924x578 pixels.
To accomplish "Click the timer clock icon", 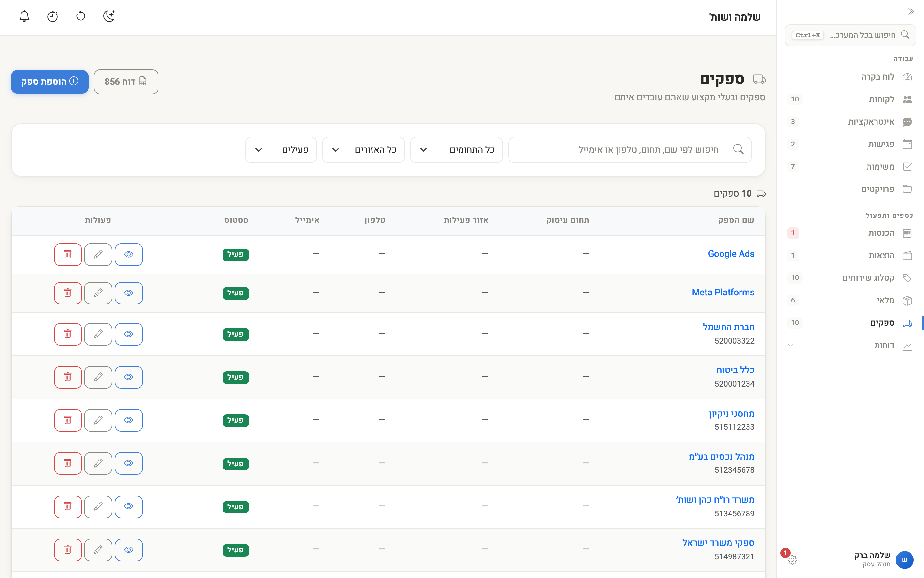I will (x=53, y=16).
